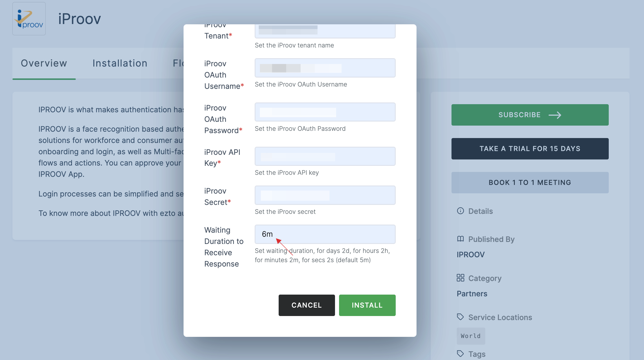Viewport: 644px width, 360px height.
Task: Click the INSTALL button
Action: 367,305
